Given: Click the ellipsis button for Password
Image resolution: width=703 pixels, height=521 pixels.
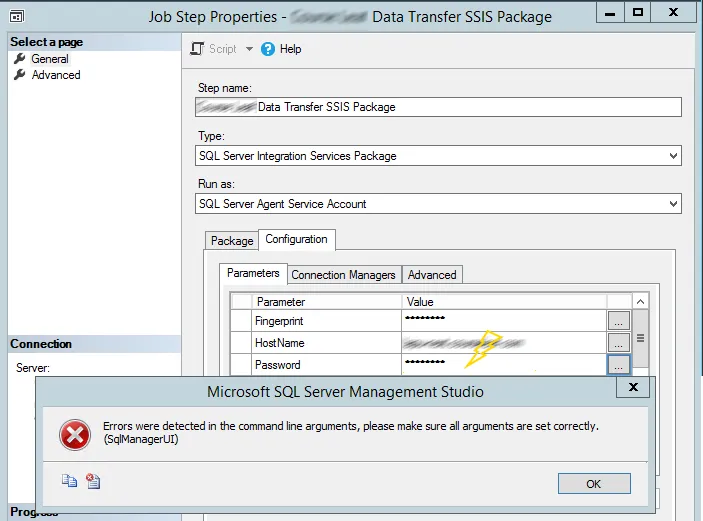Looking at the screenshot, I should (618, 365).
